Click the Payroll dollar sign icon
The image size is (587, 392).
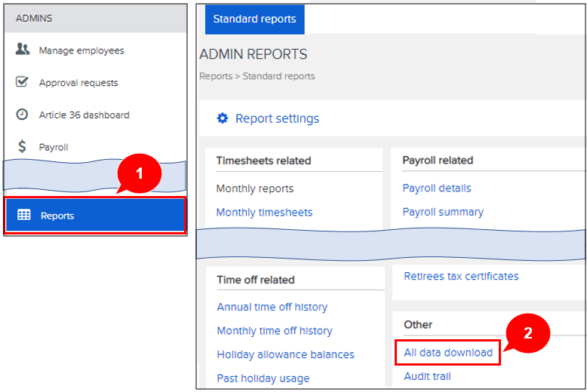click(22, 147)
